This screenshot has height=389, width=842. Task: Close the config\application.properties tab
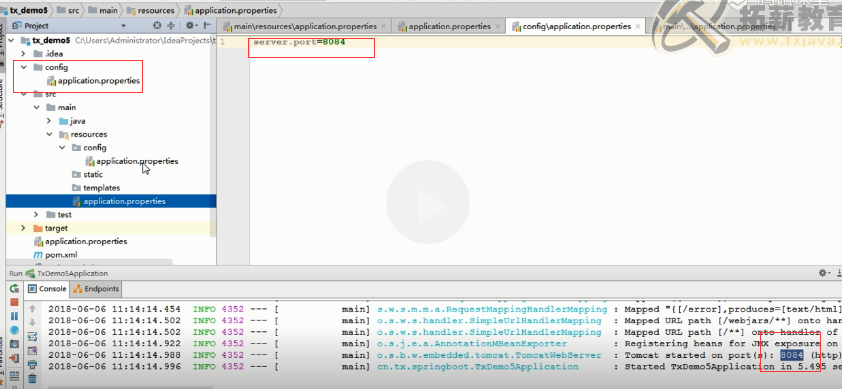click(638, 26)
